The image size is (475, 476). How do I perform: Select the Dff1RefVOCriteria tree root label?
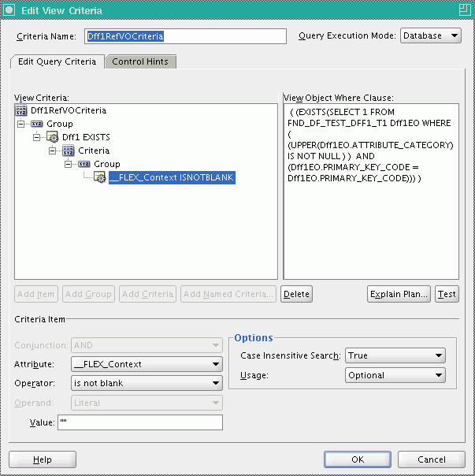(69, 110)
